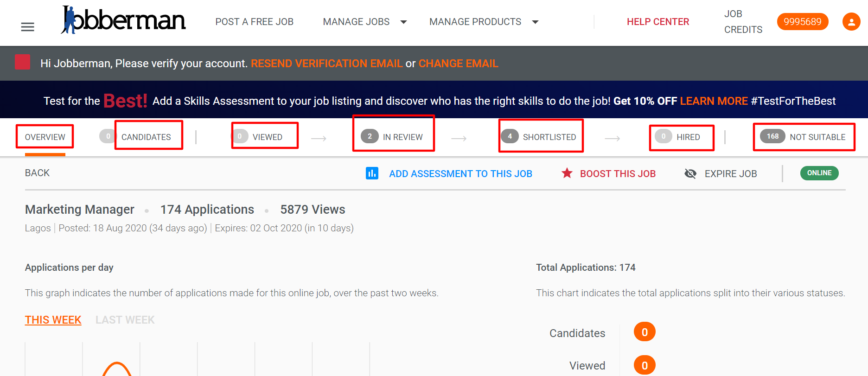Click the 9995689 job credits badge
Image resolution: width=868 pixels, height=376 pixels.
803,22
